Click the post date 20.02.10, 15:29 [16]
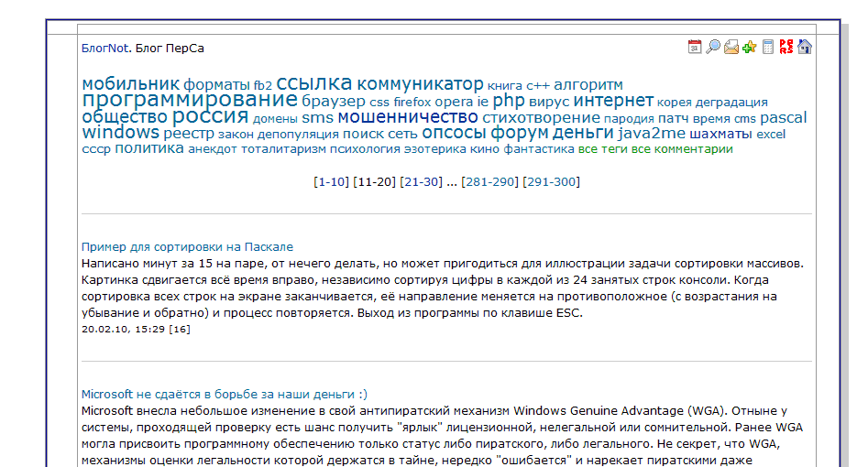The image size is (868, 467). (136, 330)
